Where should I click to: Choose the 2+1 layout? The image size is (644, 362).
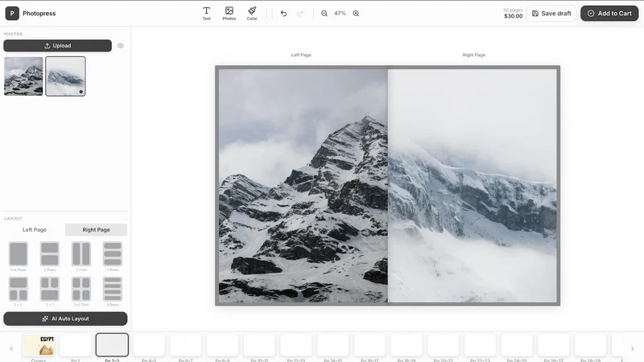click(50, 289)
